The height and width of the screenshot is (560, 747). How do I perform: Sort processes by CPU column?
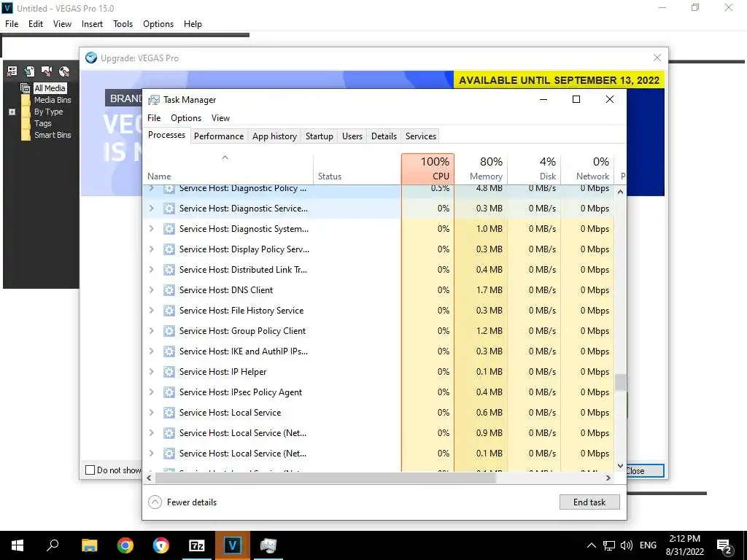[x=427, y=169]
